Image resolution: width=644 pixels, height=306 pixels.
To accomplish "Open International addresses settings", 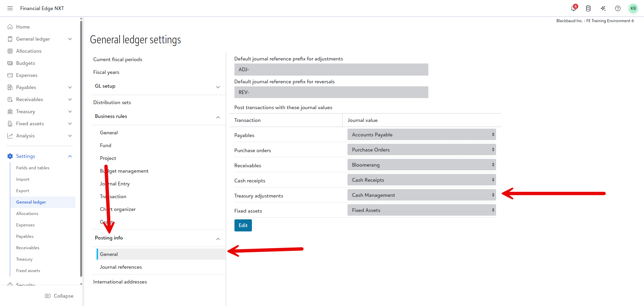I will point(120,282).
